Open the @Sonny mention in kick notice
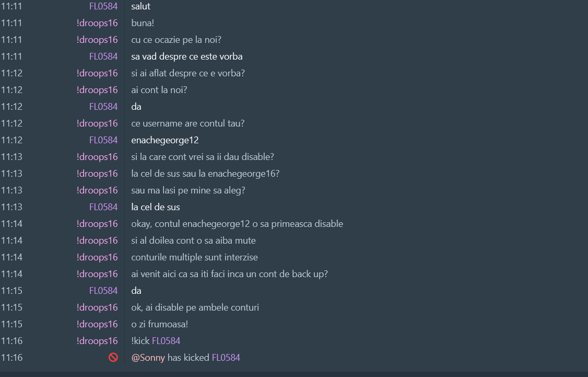The height and width of the screenshot is (377, 588). (148, 358)
